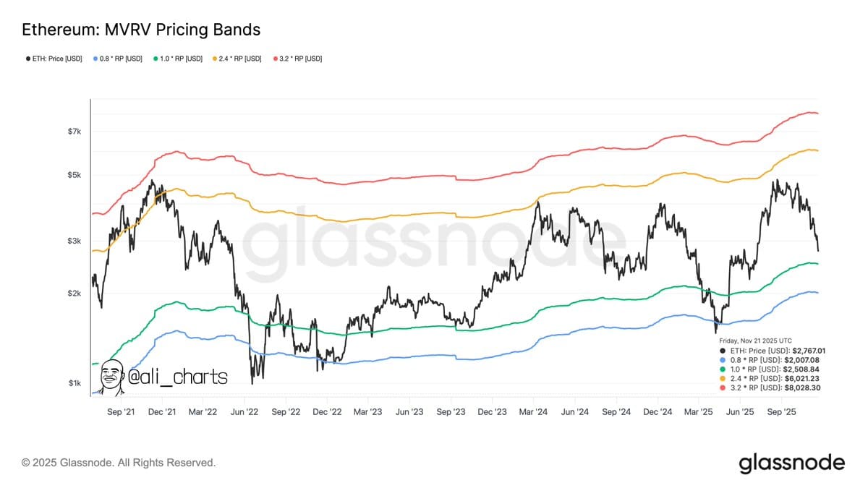The image size is (868, 488).
Task: Click the blue 0.8 * RP legend dot
Action: click(x=95, y=59)
